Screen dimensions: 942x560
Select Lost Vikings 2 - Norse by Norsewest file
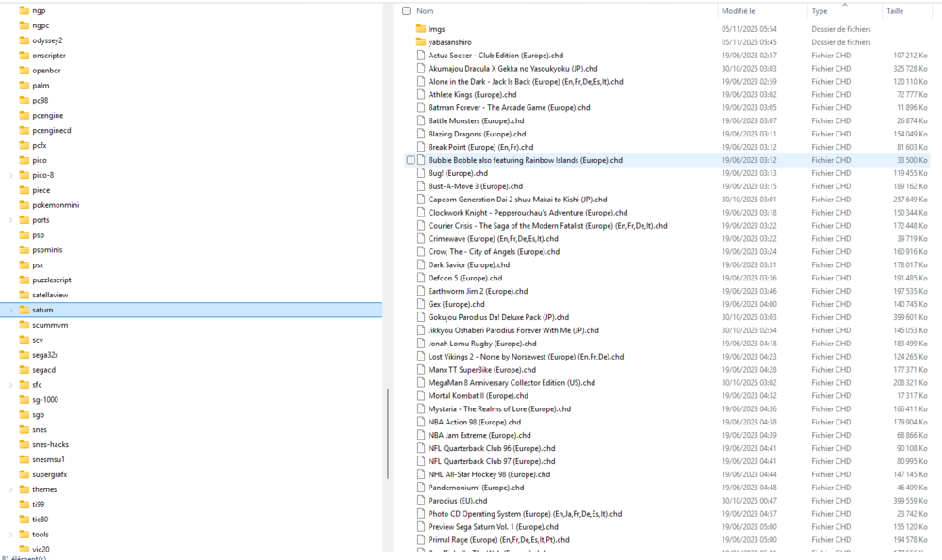tap(526, 357)
